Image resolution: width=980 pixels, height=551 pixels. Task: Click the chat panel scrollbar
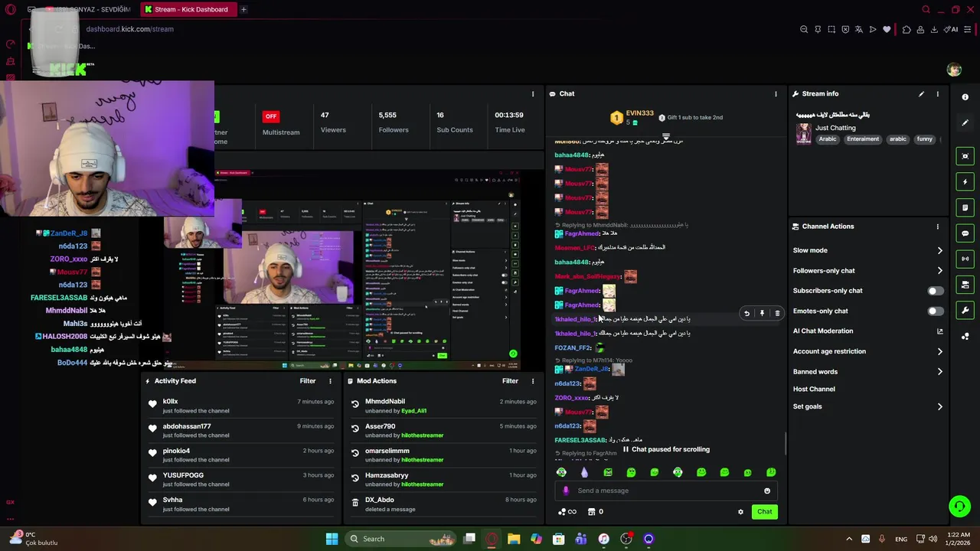coord(786,442)
